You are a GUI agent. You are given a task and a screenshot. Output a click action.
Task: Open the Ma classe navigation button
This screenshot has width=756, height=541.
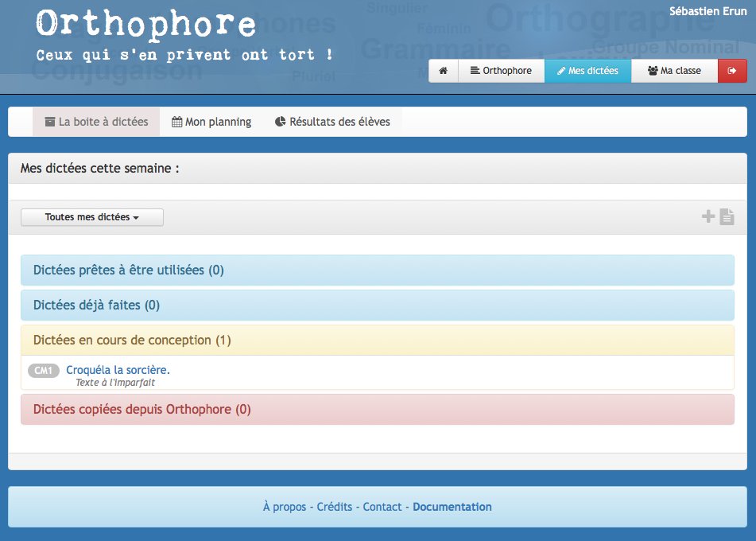675,71
